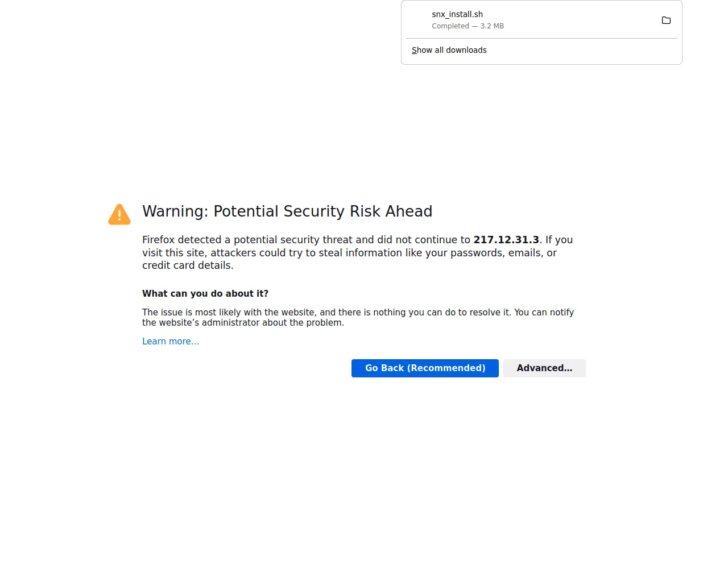Open the snx_install.sh download entry

click(457, 14)
